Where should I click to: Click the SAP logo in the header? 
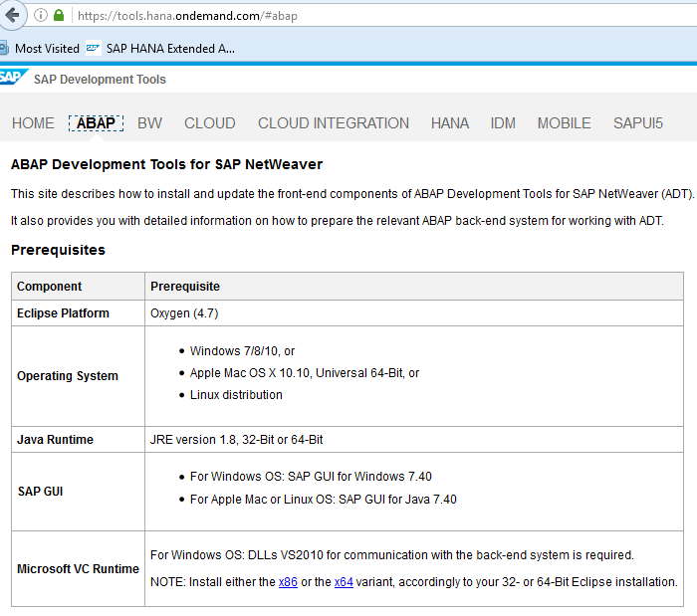[12, 78]
